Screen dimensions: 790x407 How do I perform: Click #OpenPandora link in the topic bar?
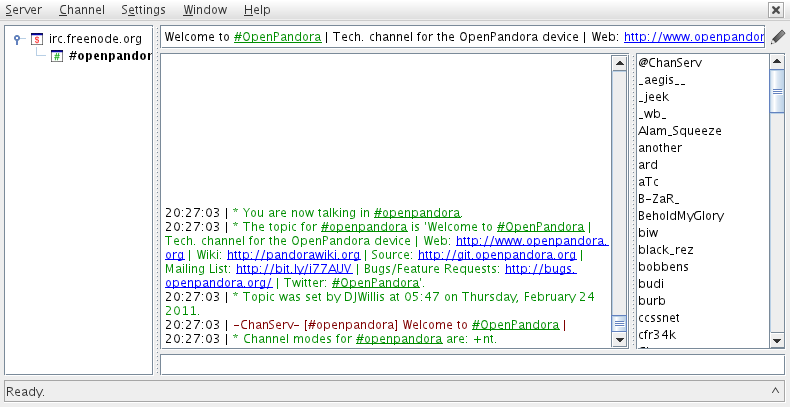[278, 37]
